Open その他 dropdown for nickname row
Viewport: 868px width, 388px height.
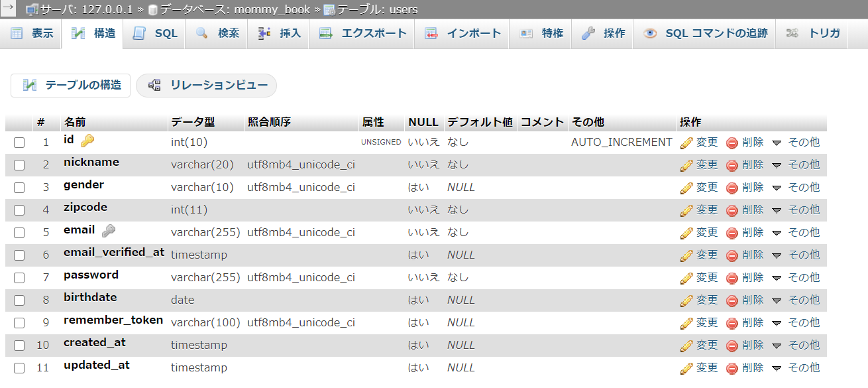[796, 164]
